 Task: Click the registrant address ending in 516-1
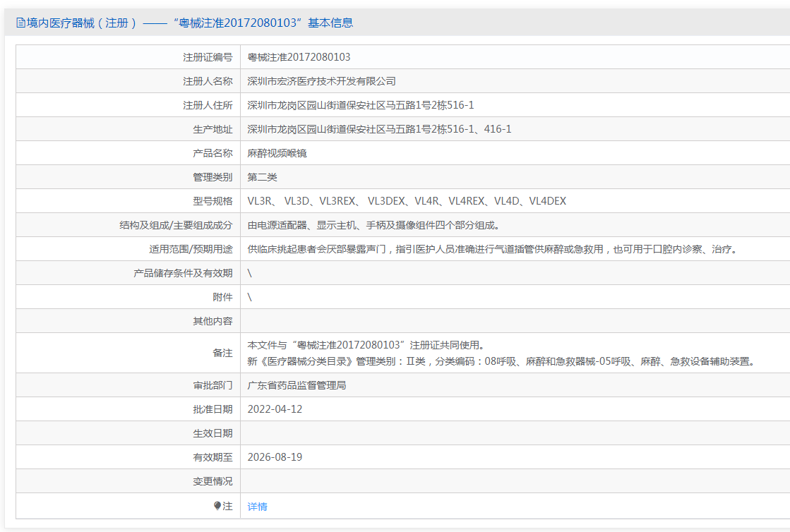pyautogui.click(x=360, y=105)
